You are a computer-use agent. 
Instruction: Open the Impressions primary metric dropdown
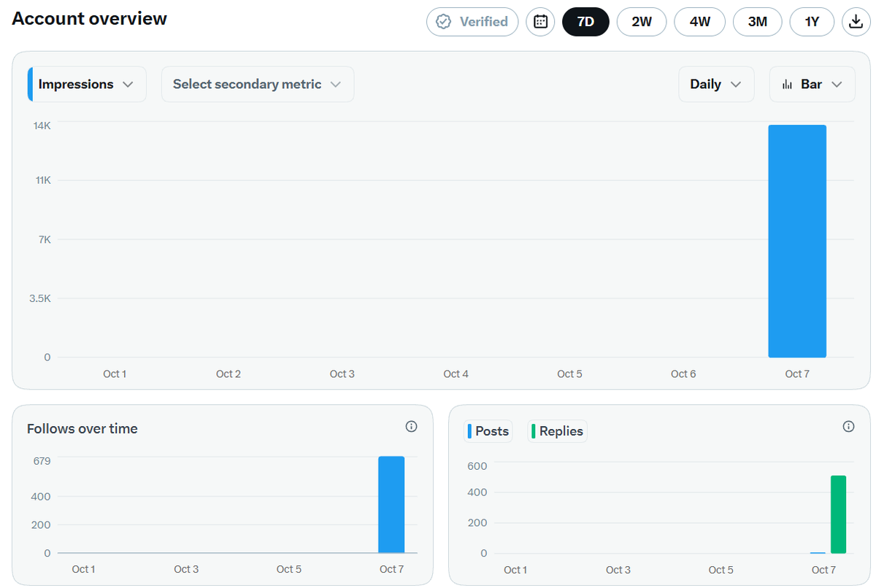(x=87, y=85)
